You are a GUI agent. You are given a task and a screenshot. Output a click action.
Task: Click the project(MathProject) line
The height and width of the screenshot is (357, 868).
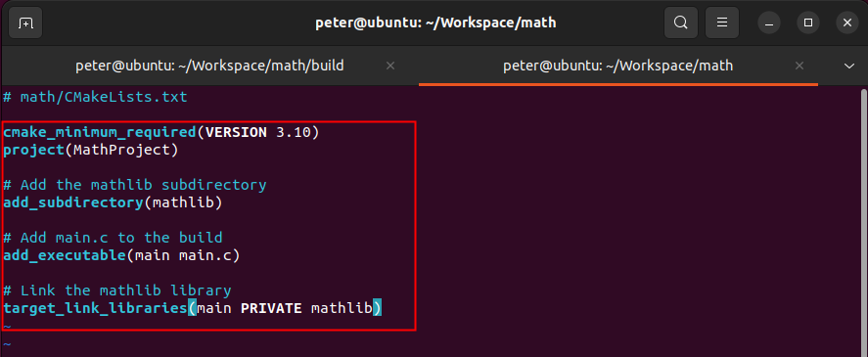point(91,150)
